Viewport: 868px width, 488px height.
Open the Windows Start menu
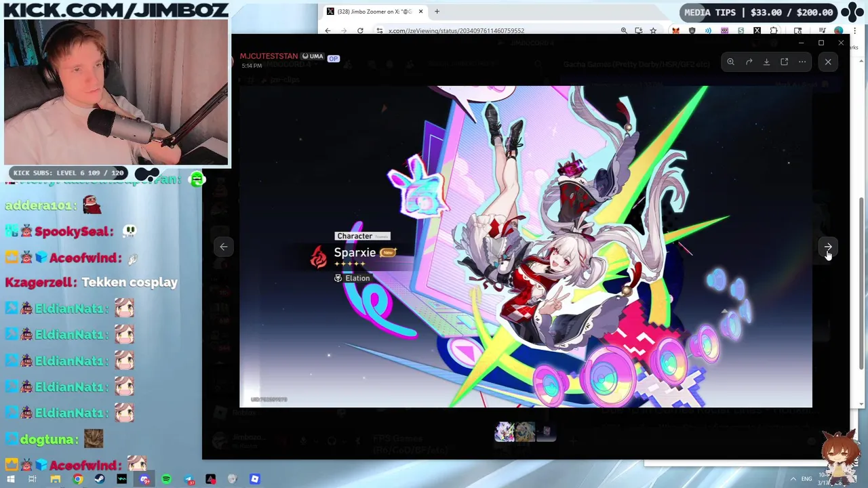tap(11, 479)
